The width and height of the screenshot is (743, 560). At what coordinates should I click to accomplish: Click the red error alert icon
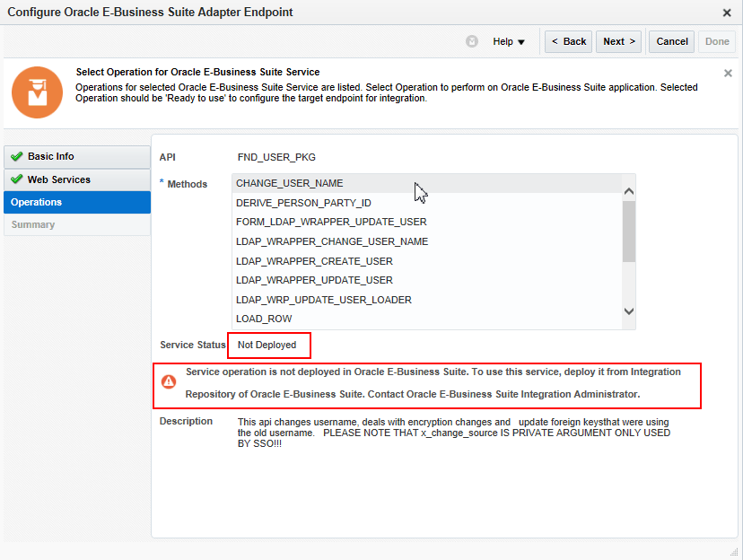point(170,381)
